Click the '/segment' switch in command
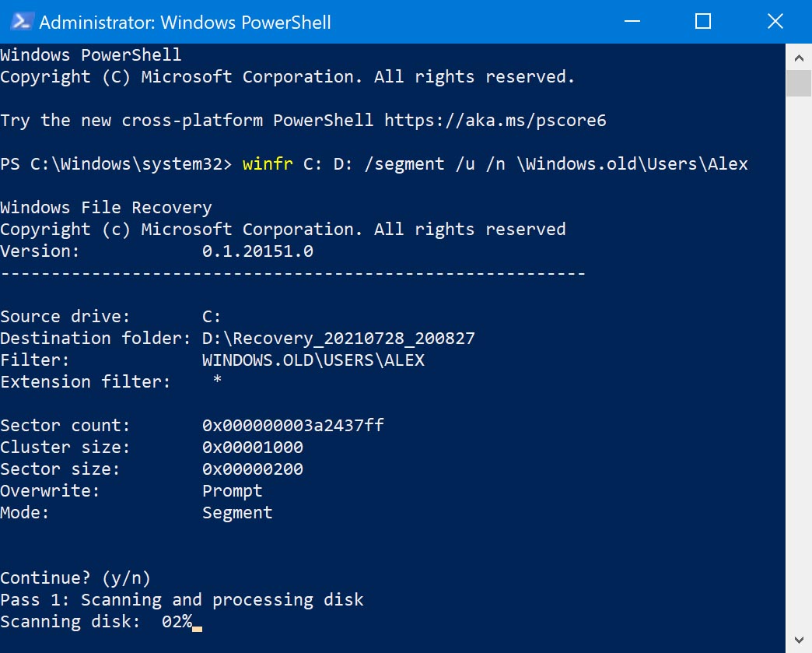Screen dimensions: 812x653 [404, 164]
